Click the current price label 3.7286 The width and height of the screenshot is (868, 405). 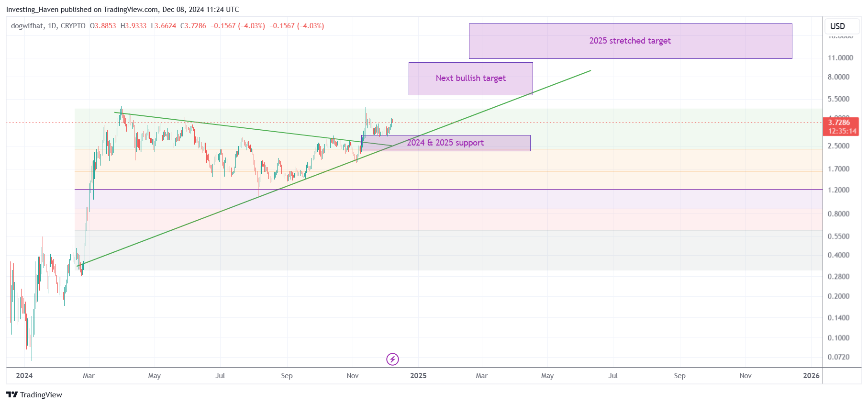pyautogui.click(x=839, y=123)
